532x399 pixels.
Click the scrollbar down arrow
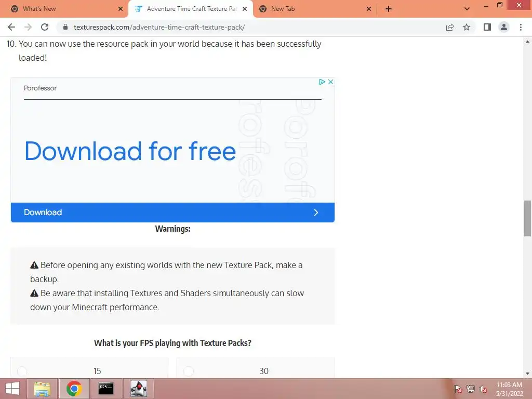tap(527, 374)
